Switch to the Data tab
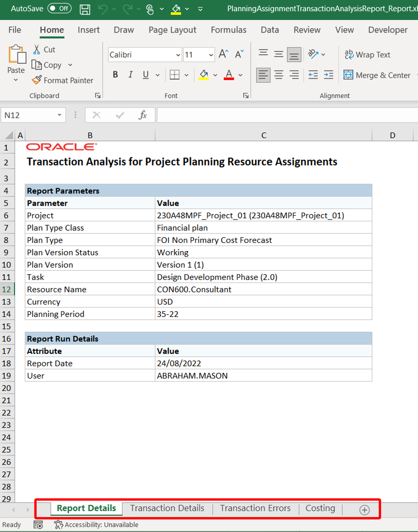The height and width of the screenshot is (532, 418). (270, 30)
